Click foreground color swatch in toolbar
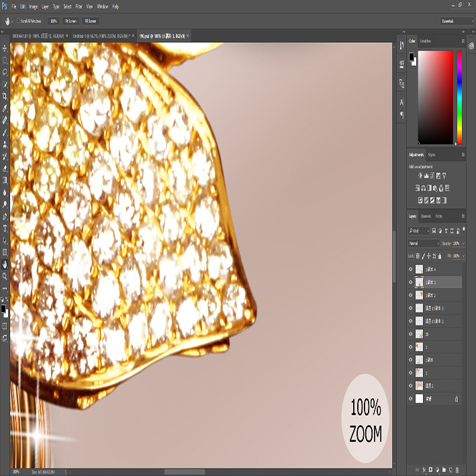The width and height of the screenshot is (476, 476). (x=3, y=308)
